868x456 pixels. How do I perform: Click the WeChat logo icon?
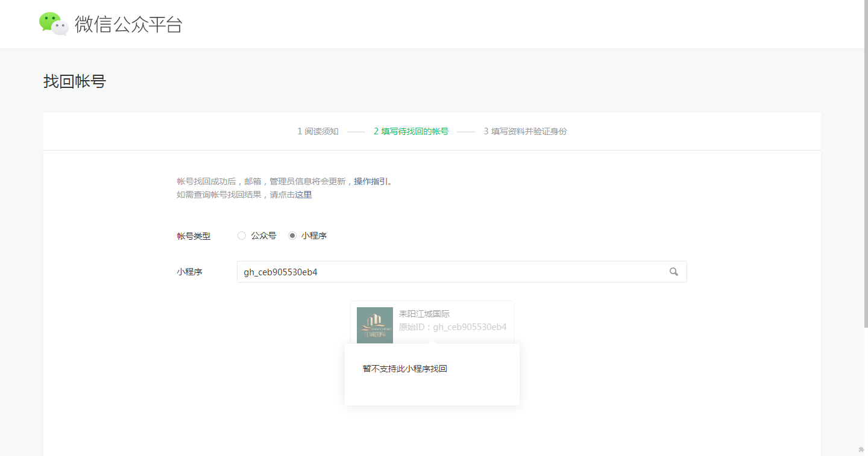tap(54, 24)
